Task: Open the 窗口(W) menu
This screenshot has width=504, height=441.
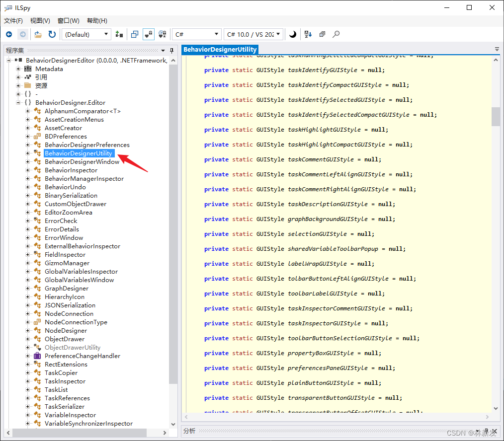Action: click(69, 21)
